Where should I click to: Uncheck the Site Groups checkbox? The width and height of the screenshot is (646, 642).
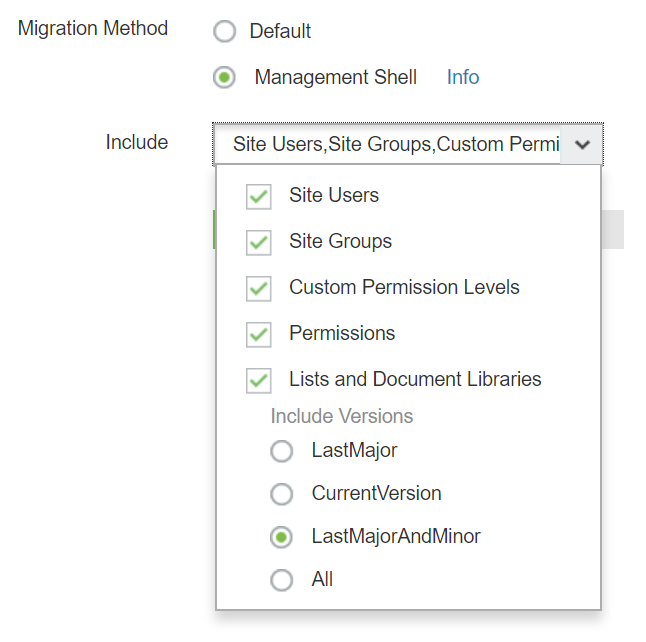point(259,242)
